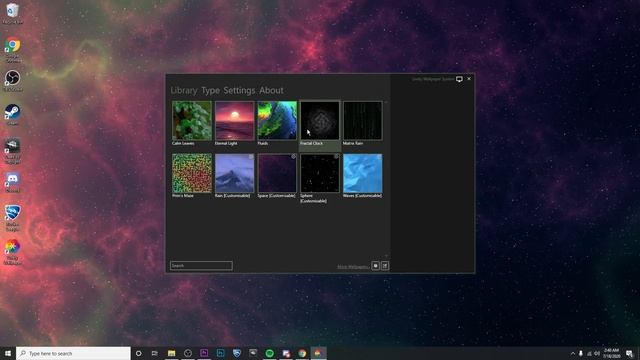Open Discord desktop shortcut

coord(13,182)
